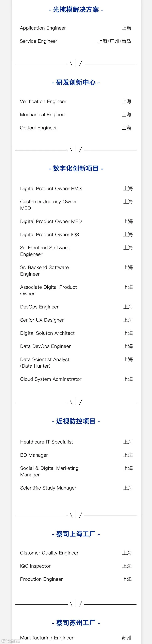Open the Healthcare IT Specialist listing
The height and width of the screenshot is (644, 152).
(47, 442)
